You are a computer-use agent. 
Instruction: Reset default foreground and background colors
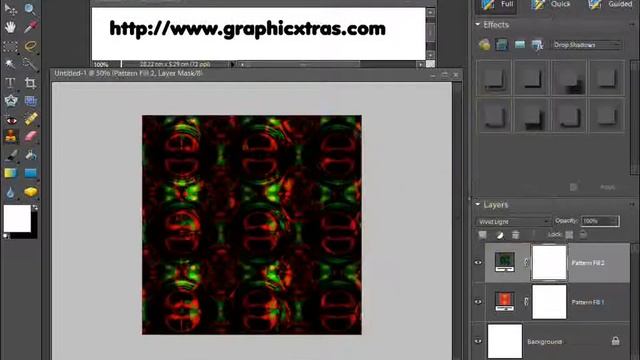(x=6, y=236)
